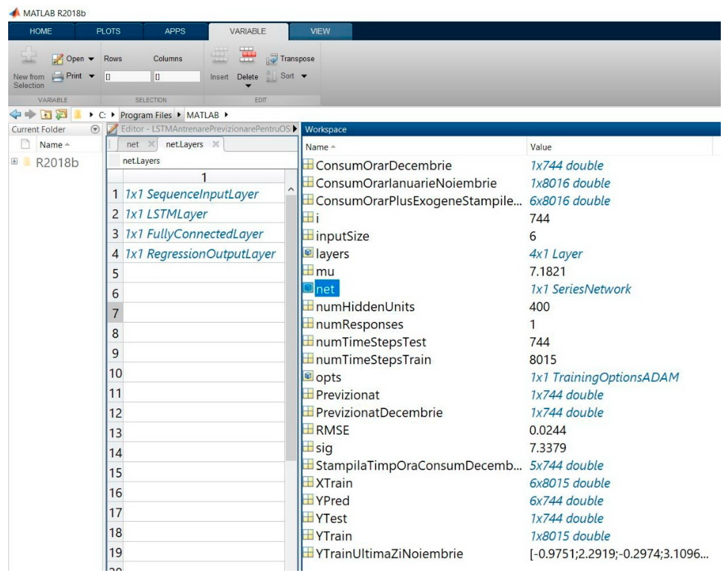Viewport: 728px width, 580px height.
Task: Open Current Folder panel actions menu
Action: coord(95,129)
